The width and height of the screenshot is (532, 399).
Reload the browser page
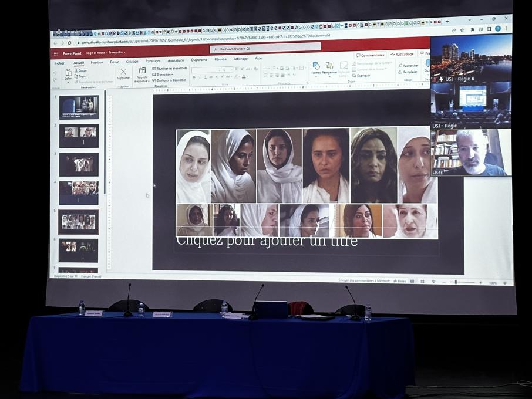coord(69,43)
